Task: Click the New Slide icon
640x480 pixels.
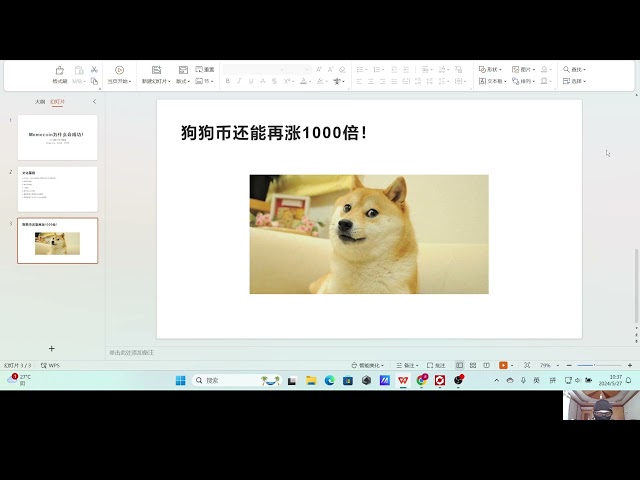Action: coord(156,70)
